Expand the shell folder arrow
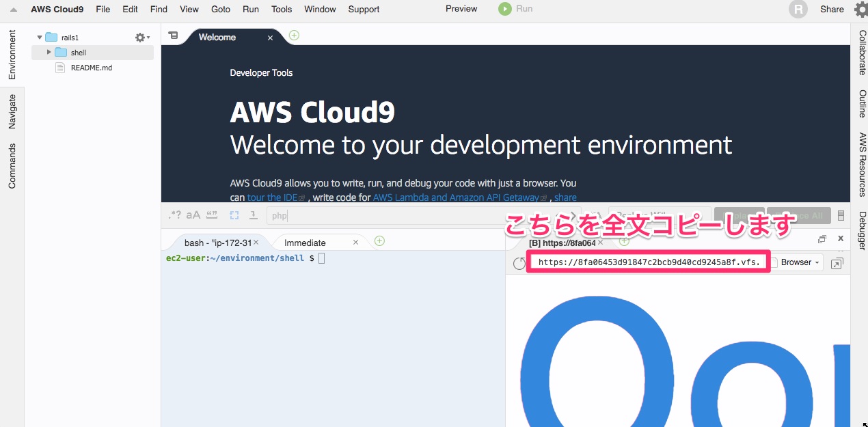 pyautogui.click(x=49, y=52)
